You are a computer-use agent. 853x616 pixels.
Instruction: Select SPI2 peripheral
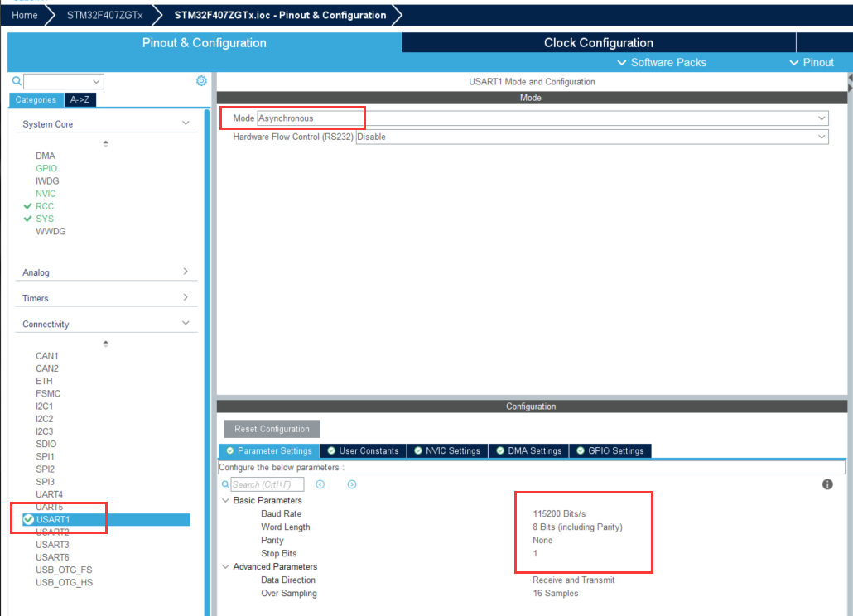[x=46, y=469]
